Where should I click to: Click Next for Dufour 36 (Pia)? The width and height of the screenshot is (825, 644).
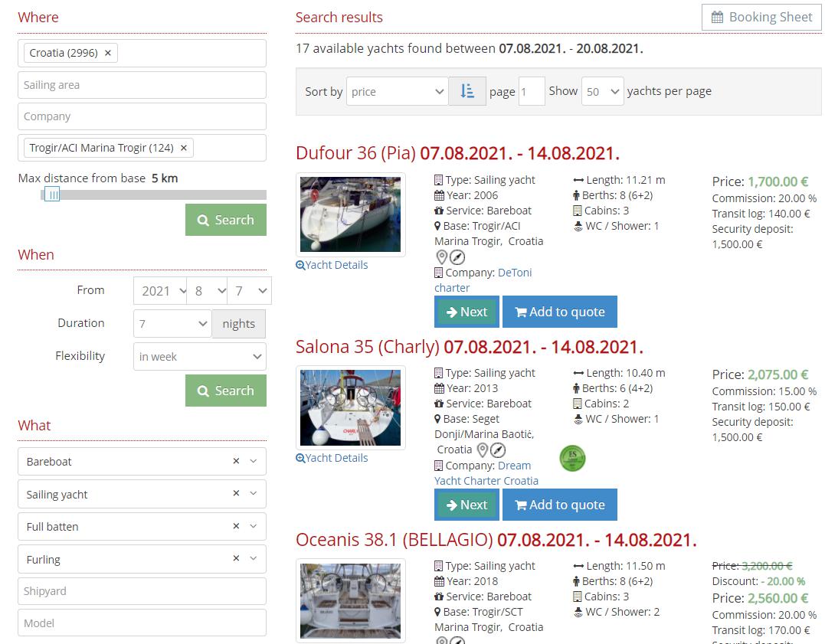pos(467,312)
